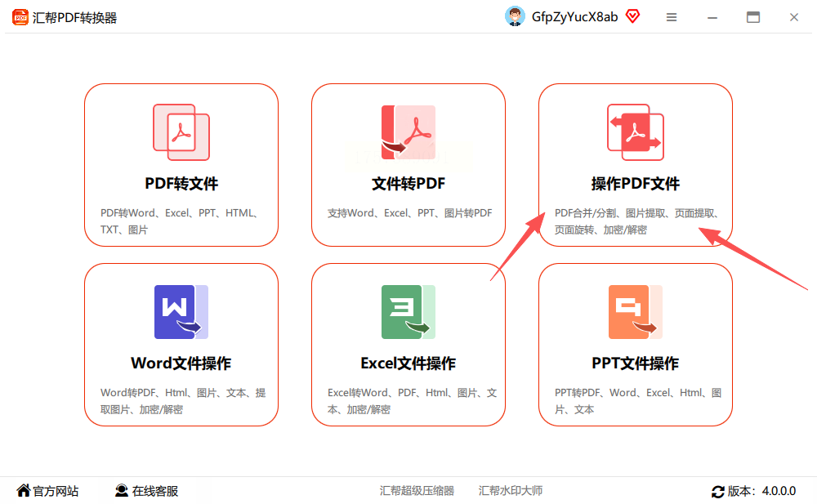Click the red VIP diamond badge

(x=632, y=16)
